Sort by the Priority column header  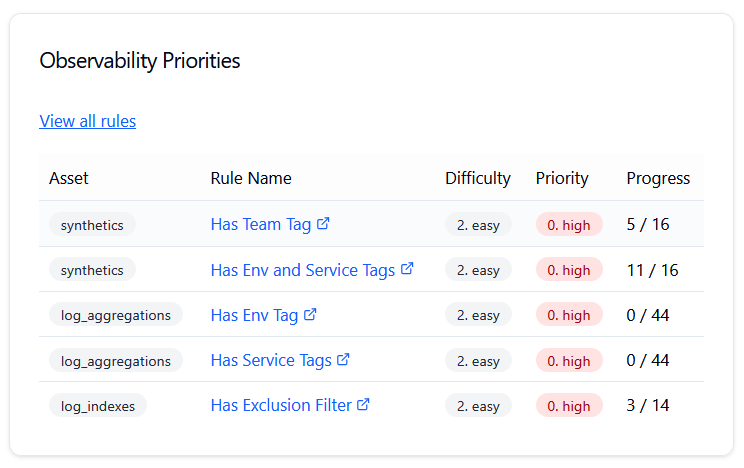[562, 178]
